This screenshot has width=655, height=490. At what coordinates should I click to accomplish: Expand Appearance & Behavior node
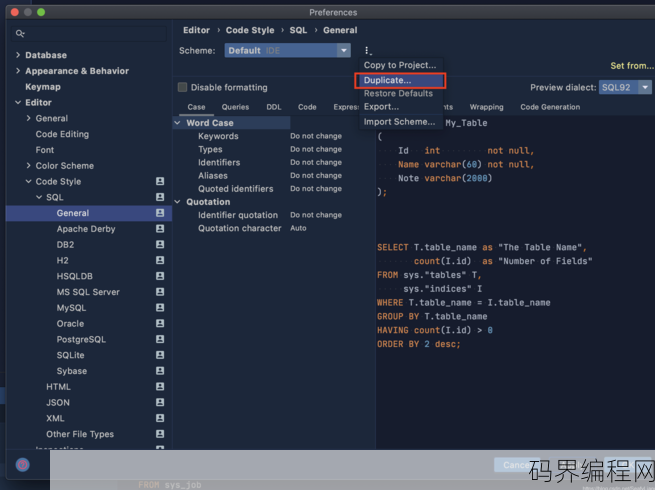click(18, 71)
